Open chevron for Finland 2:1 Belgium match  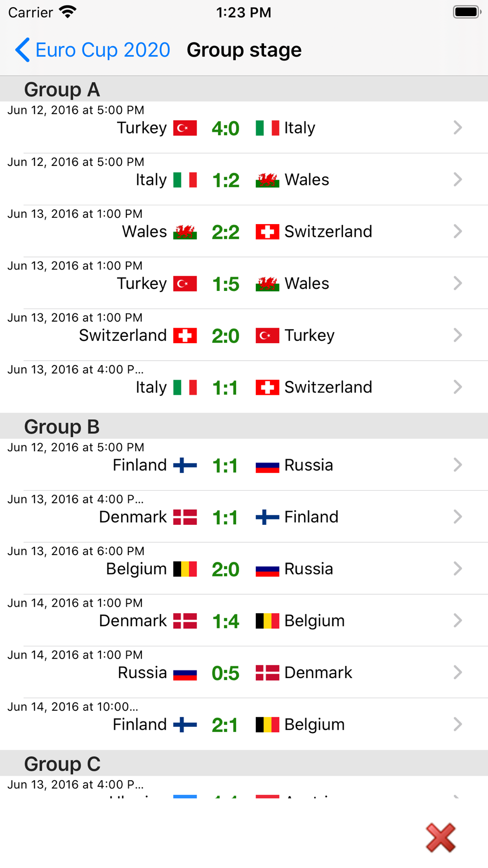457,724
